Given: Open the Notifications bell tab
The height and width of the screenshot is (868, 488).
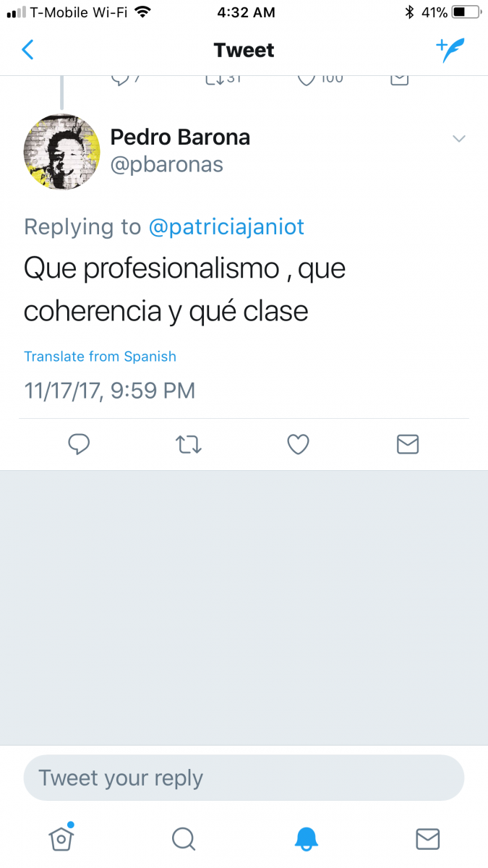Looking at the screenshot, I should pos(306,838).
